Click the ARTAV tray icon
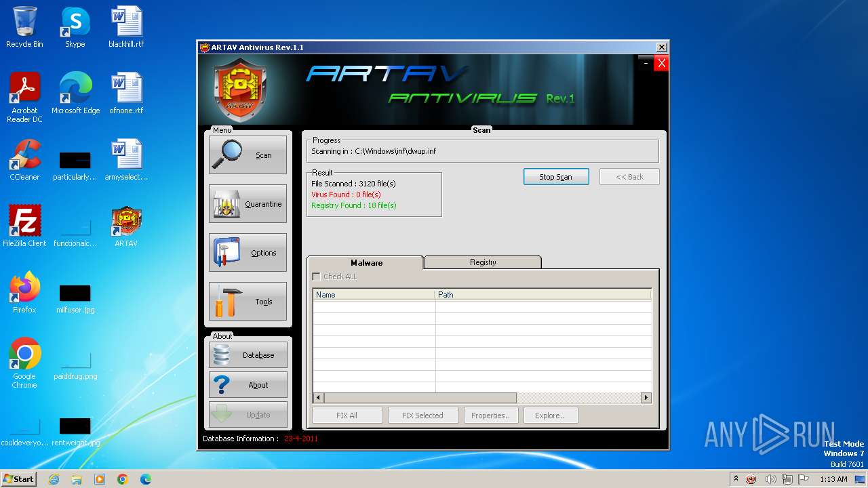This screenshot has height=488, width=868. coord(751,479)
